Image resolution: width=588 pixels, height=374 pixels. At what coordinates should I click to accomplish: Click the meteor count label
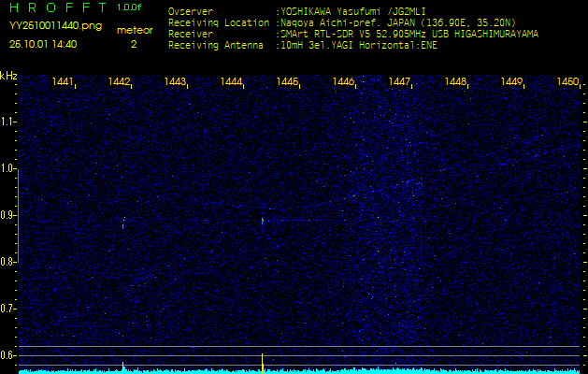pos(134,30)
